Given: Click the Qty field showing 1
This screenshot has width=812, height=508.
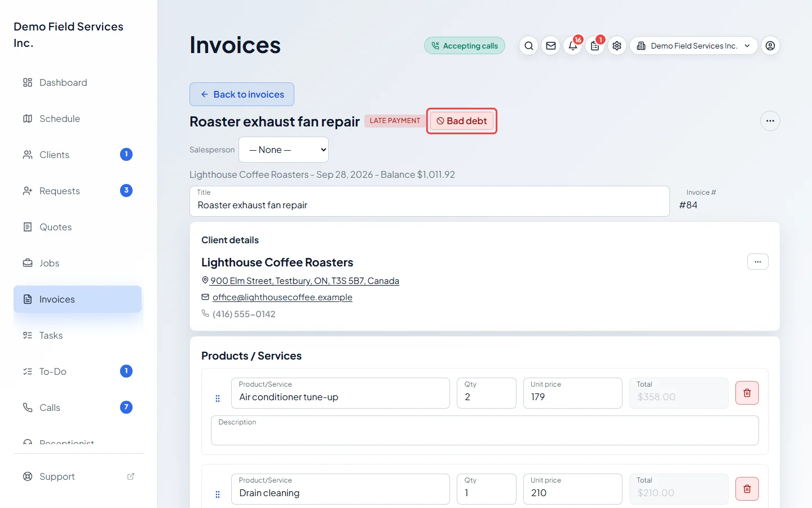Looking at the screenshot, I should (x=487, y=489).
